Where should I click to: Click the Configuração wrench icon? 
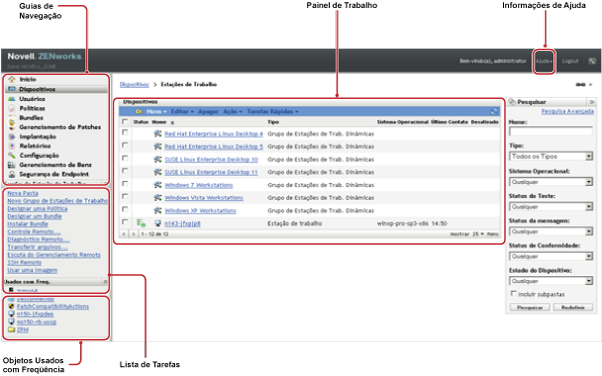point(12,155)
